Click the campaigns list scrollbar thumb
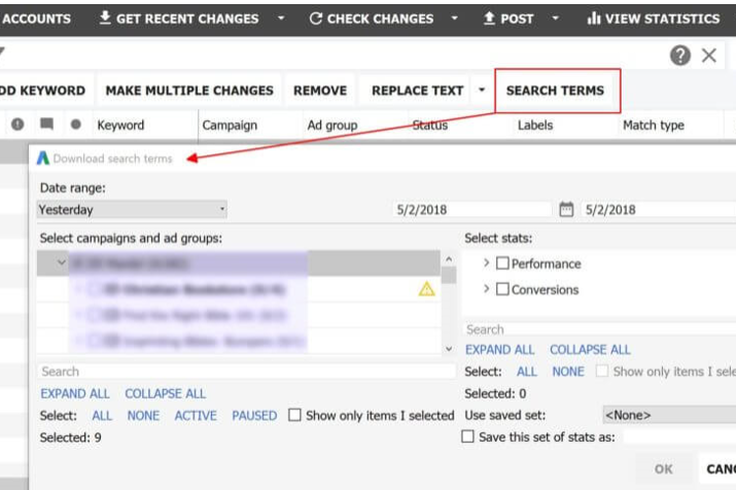This screenshot has width=736, height=490. (x=449, y=276)
